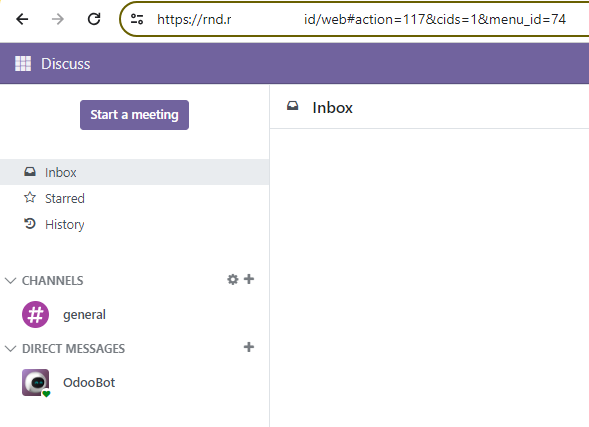This screenshot has width=589, height=427.
Task: Click the CHANNELS section header
Action: click(x=53, y=281)
